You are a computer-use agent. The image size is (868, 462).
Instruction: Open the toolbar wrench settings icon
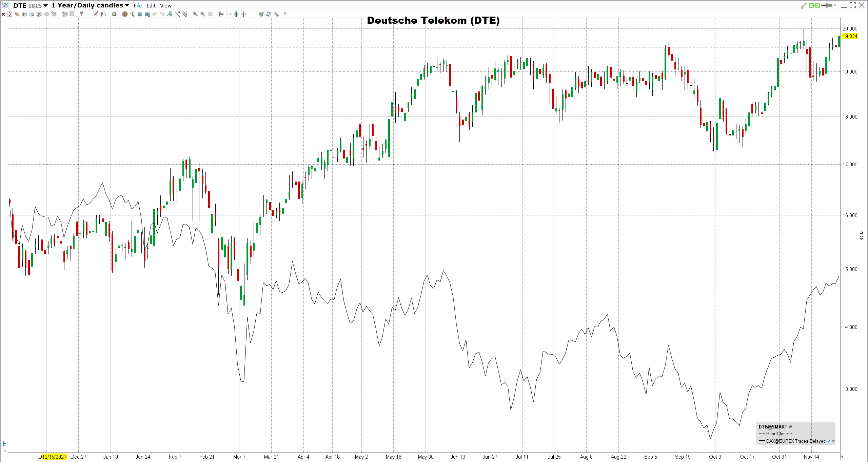point(276,14)
